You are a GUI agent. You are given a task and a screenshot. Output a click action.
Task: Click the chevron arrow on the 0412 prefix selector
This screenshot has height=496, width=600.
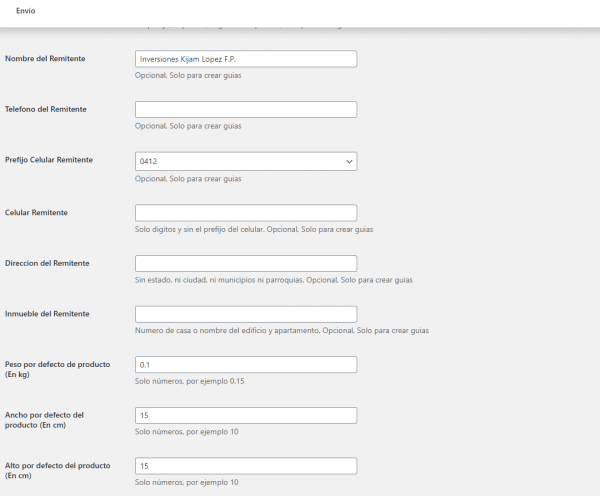click(x=349, y=162)
